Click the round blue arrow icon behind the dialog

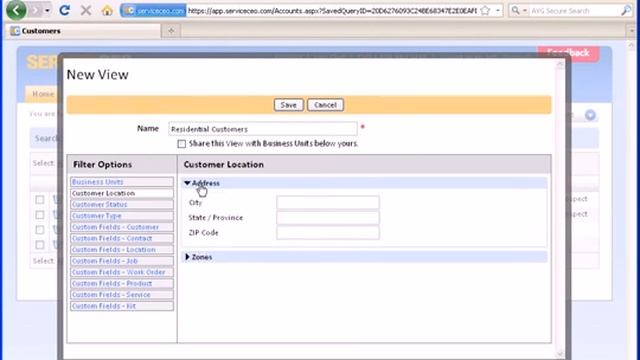tap(590, 116)
